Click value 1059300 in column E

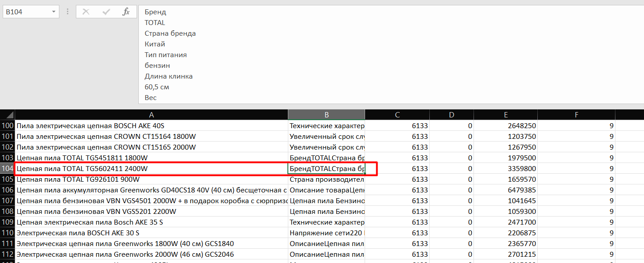[506, 211]
